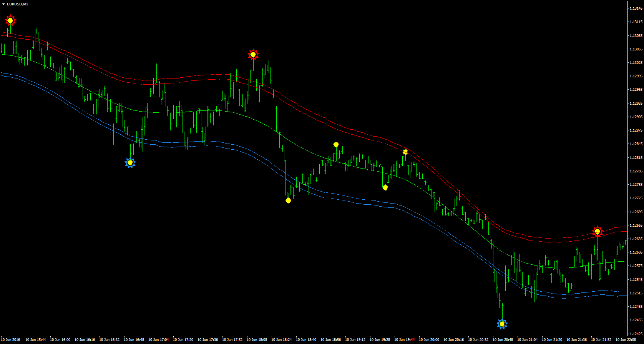
Task: Click the 10 Jun 20:00 time label
Action: click(429, 340)
